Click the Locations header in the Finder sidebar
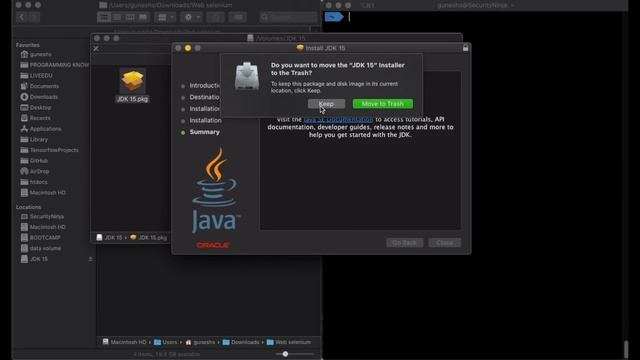This screenshot has width=640, height=360. pos(29,207)
